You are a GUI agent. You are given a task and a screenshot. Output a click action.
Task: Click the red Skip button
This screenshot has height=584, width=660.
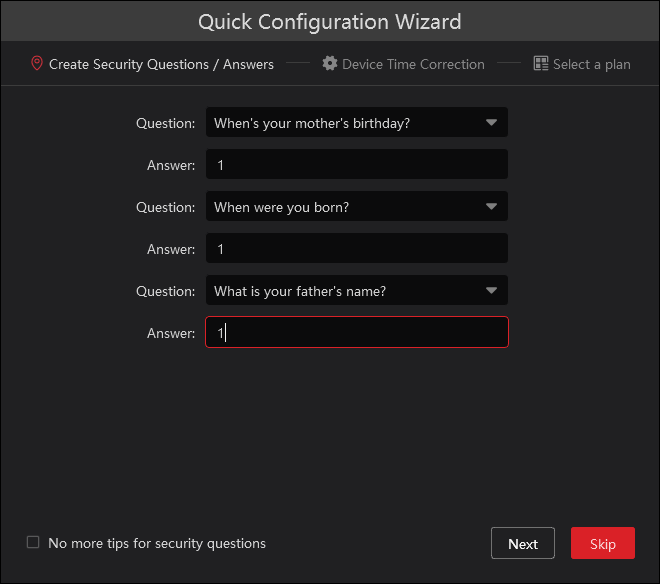tap(603, 543)
